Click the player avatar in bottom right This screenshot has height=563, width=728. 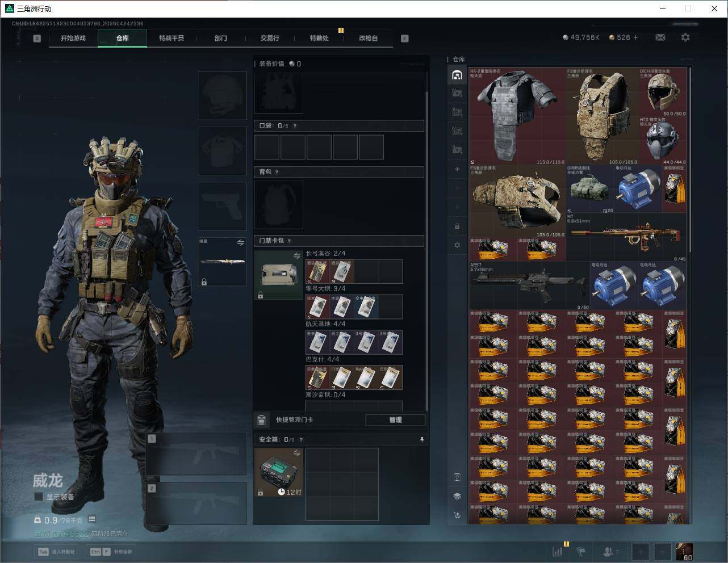684,551
